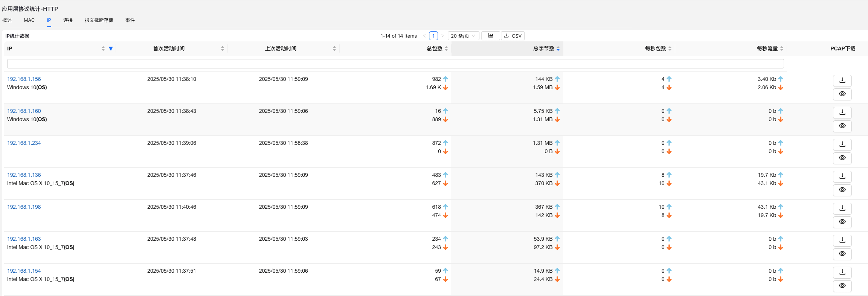Click the PCAP下载 column header
Screen dimensions: 868x296
pyautogui.click(x=843, y=49)
